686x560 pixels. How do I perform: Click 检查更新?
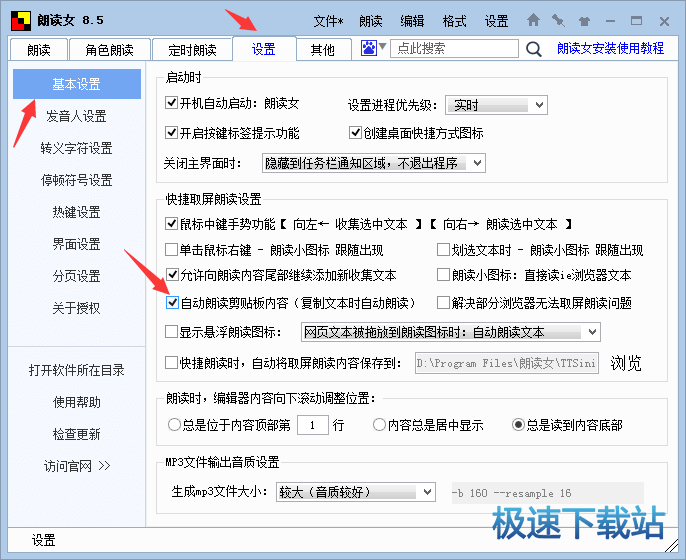[x=77, y=434]
